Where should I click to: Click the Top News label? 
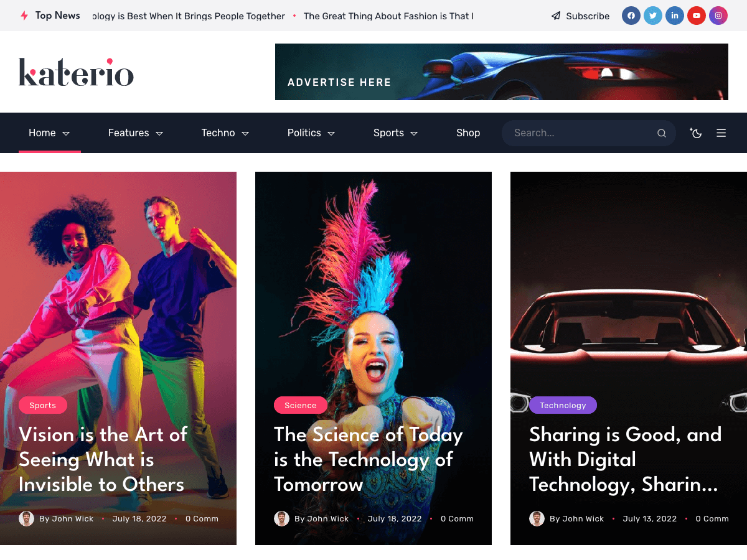coord(58,16)
